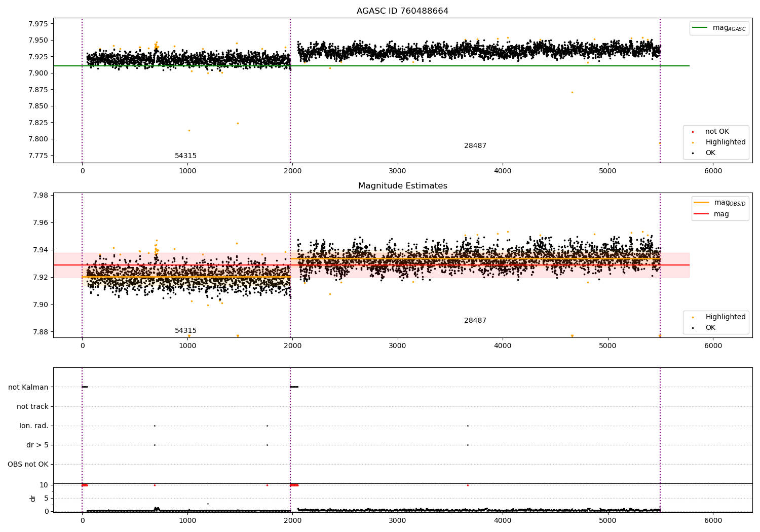Click the 7.900 y-axis tick label

coord(38,73)
